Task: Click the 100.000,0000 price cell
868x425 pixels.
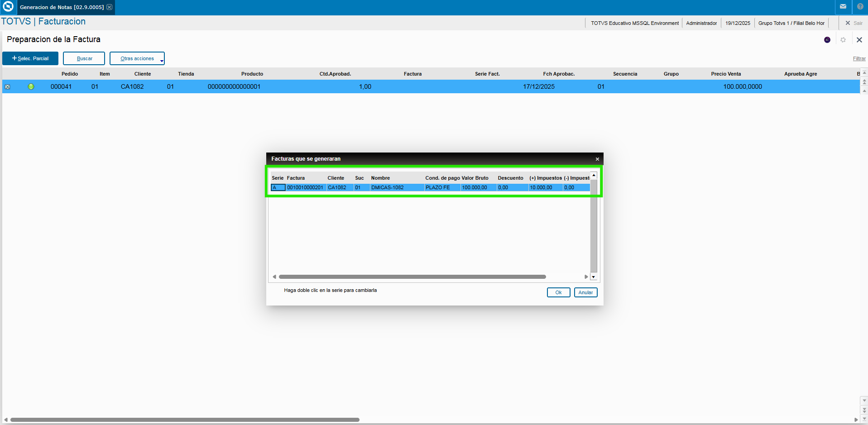Action: click(x=743, y=86)
